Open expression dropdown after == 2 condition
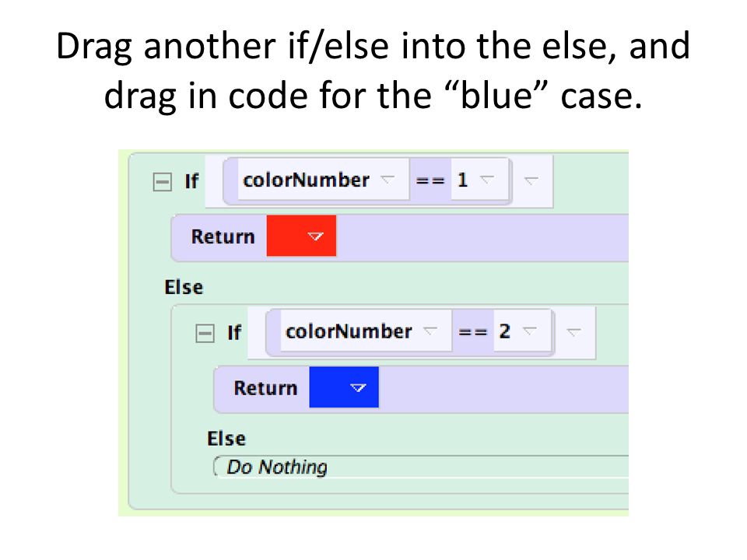747x560 pixels. point(573,332)
